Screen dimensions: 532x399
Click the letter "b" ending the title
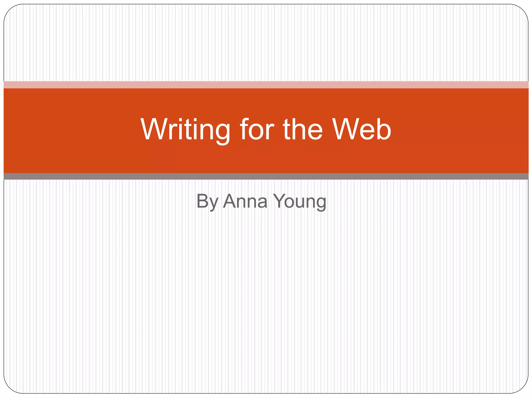coord(384,129)
